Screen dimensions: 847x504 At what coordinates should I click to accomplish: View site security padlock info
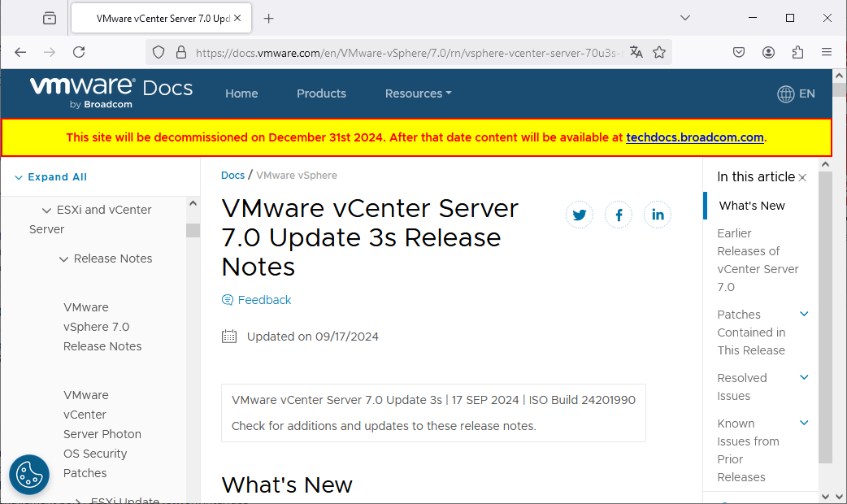[x=181, y=52]
